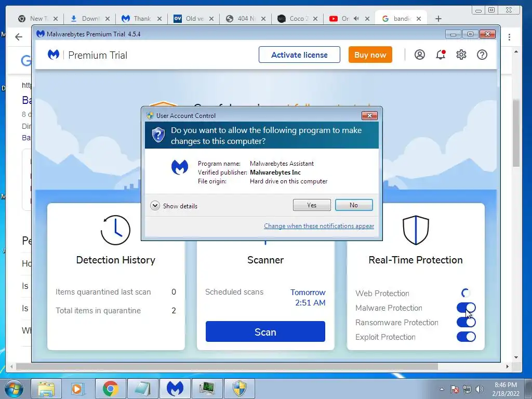This screenshot has width=532, height=399.
Task: Click No in User Account Control dialog
Action: pos(353,205)
